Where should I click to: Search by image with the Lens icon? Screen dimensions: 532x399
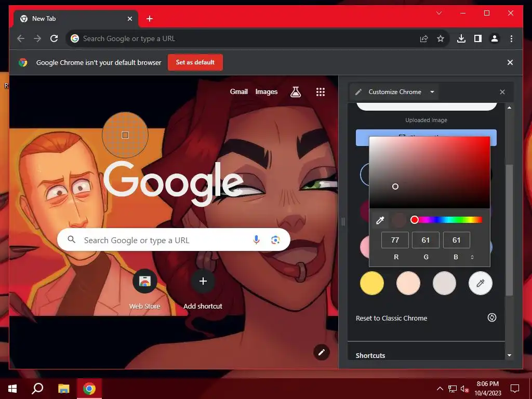pos(275,240)
